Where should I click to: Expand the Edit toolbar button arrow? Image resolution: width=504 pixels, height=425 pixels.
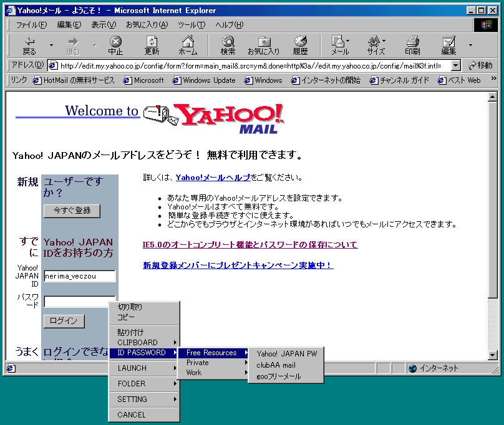click(x=470, y=45)
